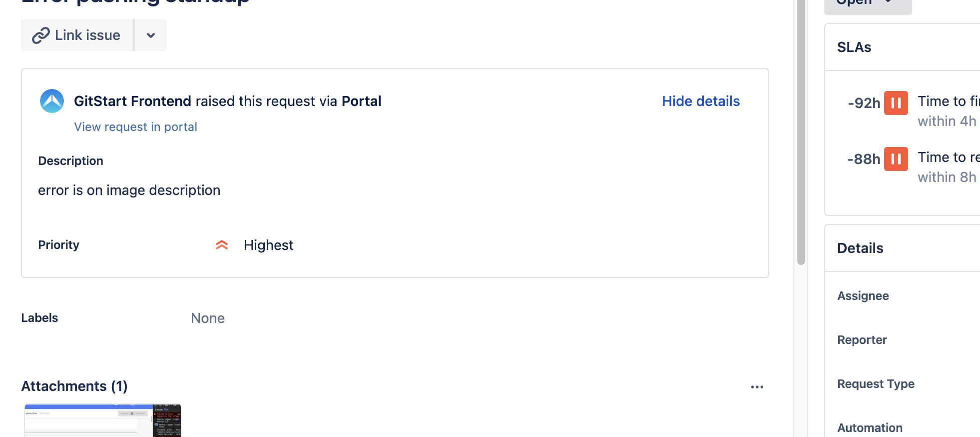Expand the SLAs panel header
Image resolution: width=980 pixels, height=437 pixels.
point(902,47)
